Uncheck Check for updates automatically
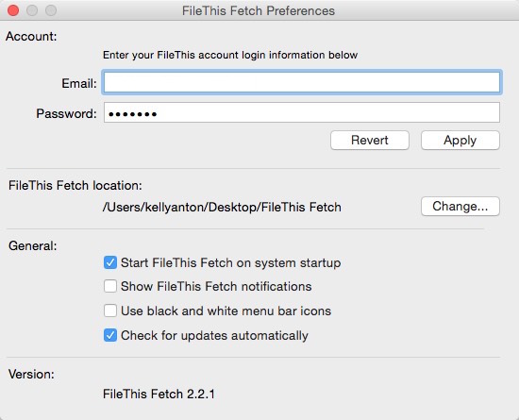The image size is (519, 420). (x=110, y=335)
